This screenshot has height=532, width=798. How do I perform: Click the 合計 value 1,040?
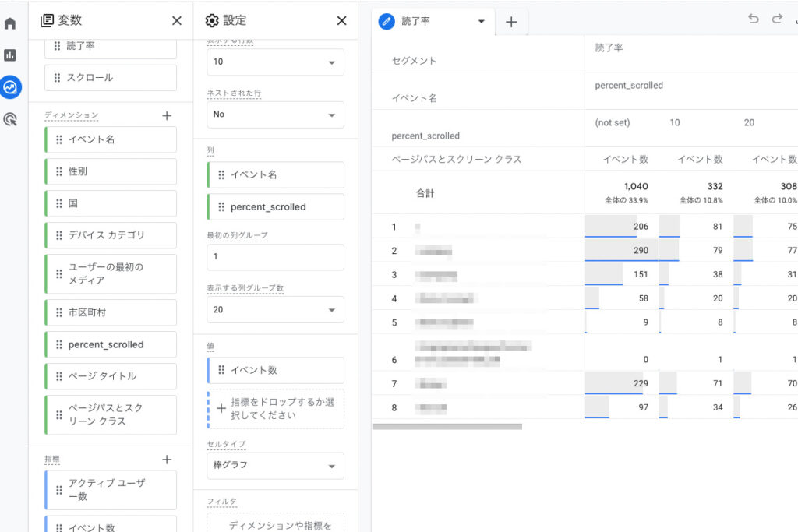pos(636,187)
